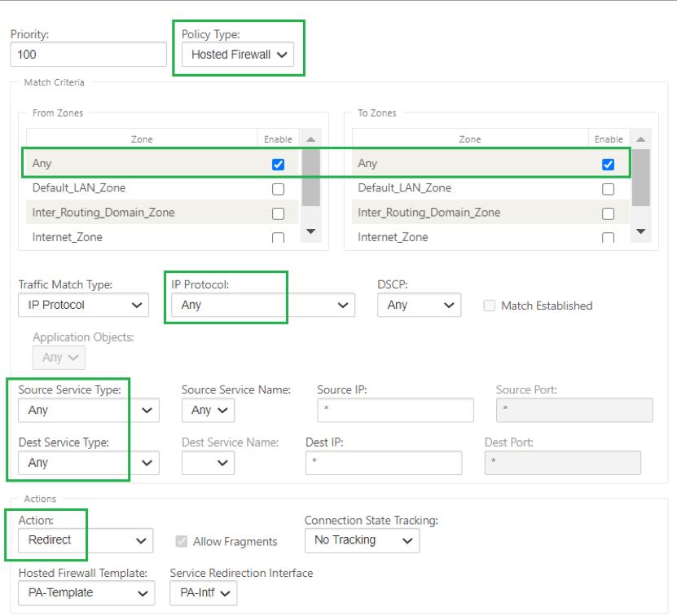Uncheck Any in From Zones
677x616 pixels.
278,164
